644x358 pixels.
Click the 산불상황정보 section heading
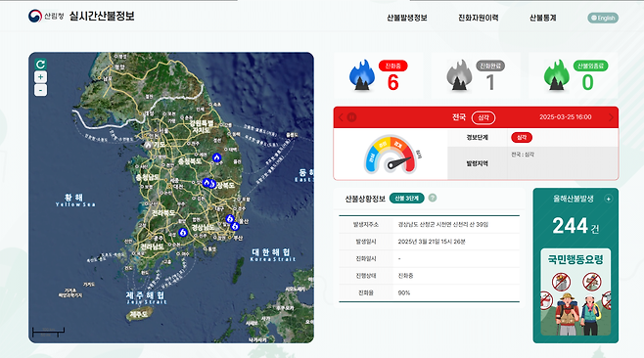(x=365, y=199)
